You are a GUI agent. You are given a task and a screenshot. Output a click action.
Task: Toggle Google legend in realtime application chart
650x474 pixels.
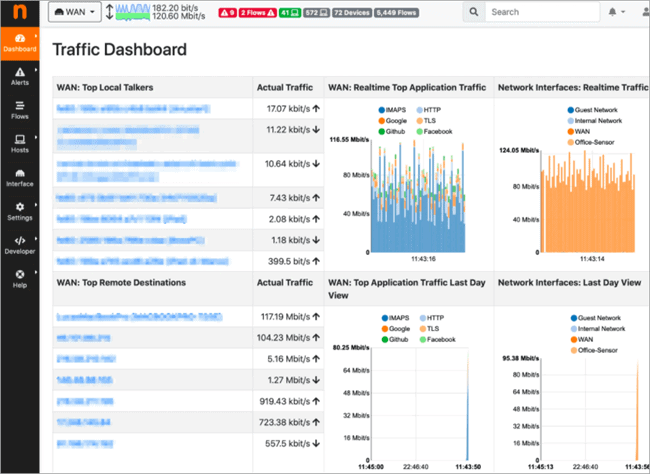tap(393, 121)
